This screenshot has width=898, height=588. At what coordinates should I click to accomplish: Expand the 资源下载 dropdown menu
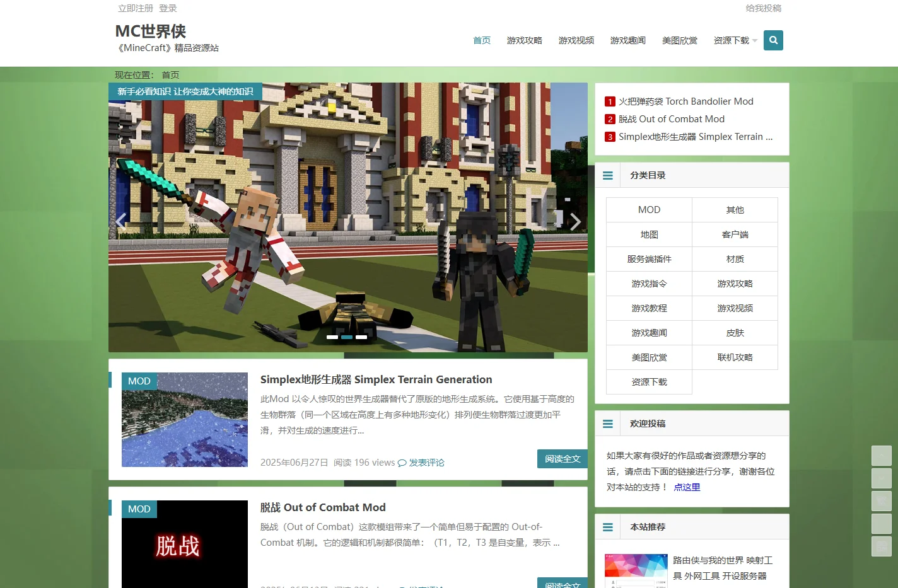click(x=735, y=40)
